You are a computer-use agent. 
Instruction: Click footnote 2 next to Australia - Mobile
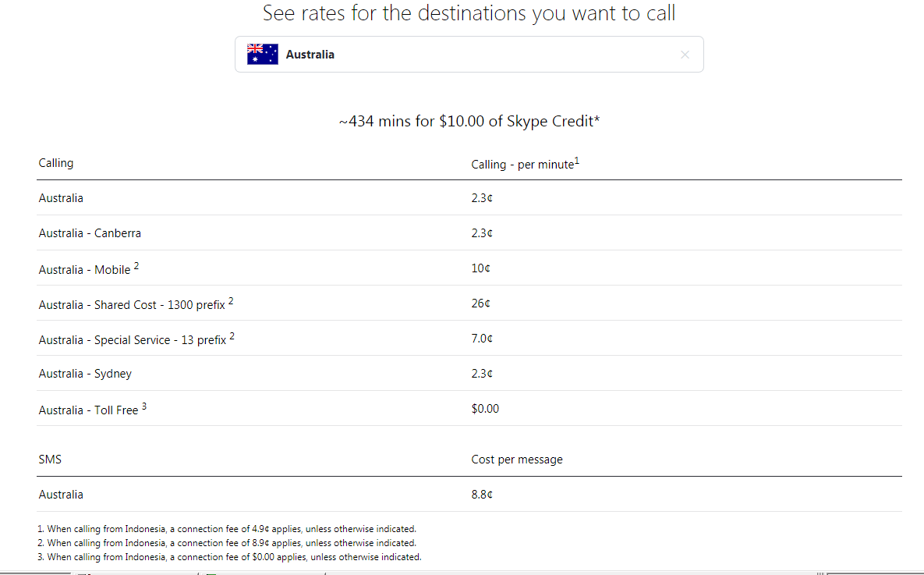tap(136, 266)
